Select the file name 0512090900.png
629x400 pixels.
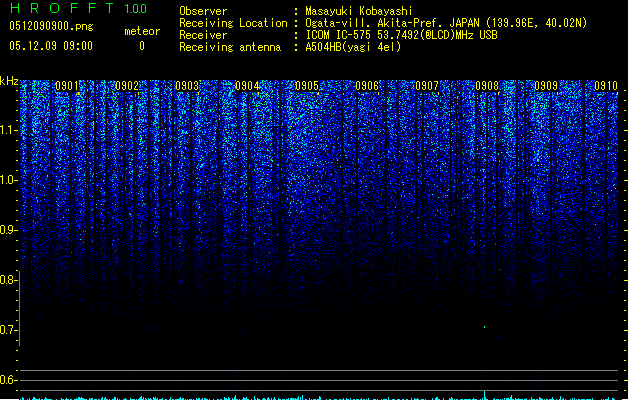point(51,27)
